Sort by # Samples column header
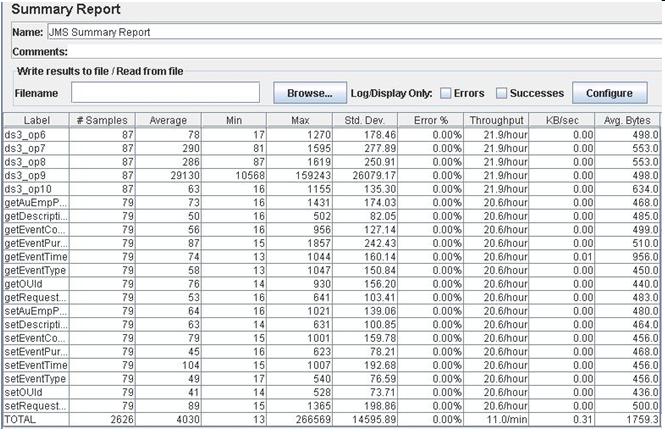The height and width of the screenshot is (432, 665). coord(102,120)
